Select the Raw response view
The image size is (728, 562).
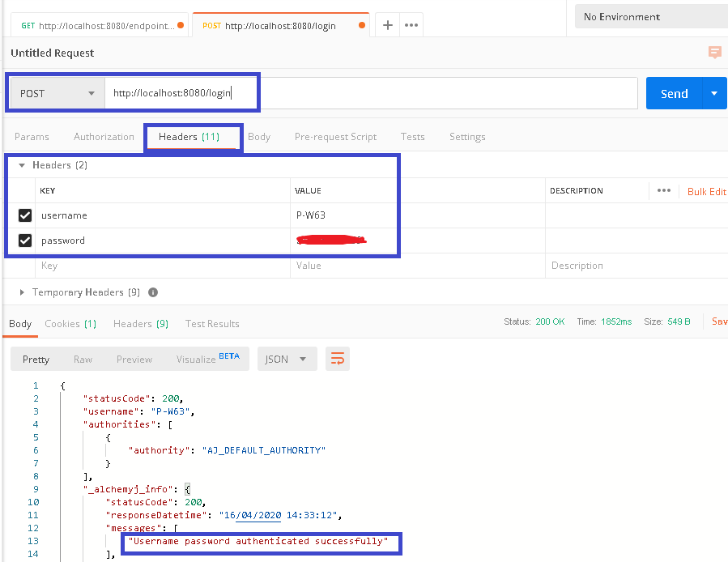tap(83, 359)
